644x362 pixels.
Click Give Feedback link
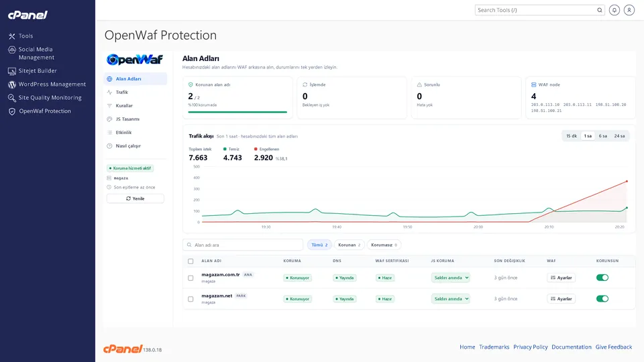[x=614, y=347]
